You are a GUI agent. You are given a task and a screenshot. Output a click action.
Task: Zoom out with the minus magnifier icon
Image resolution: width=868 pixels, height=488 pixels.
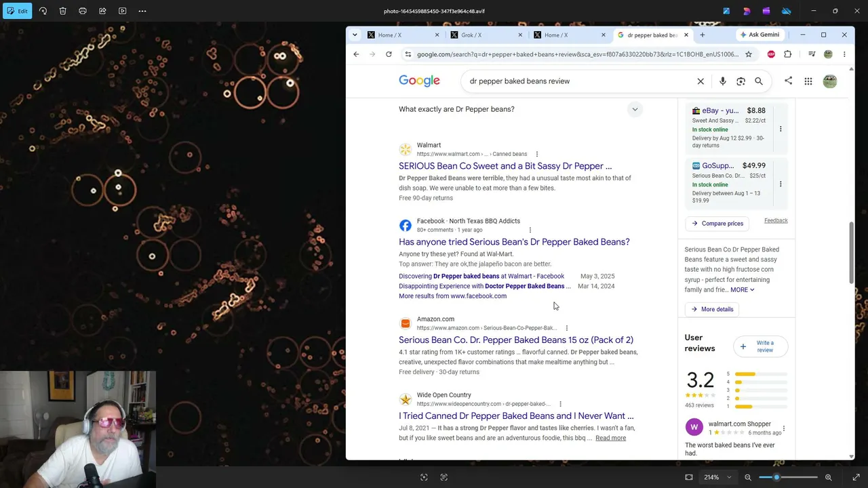point(748,477)
